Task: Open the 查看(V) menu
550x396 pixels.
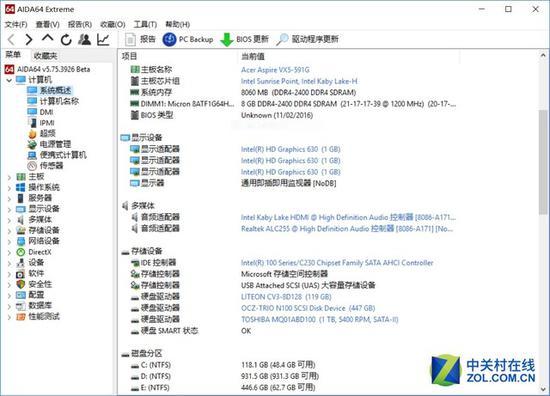Action: 47,24
